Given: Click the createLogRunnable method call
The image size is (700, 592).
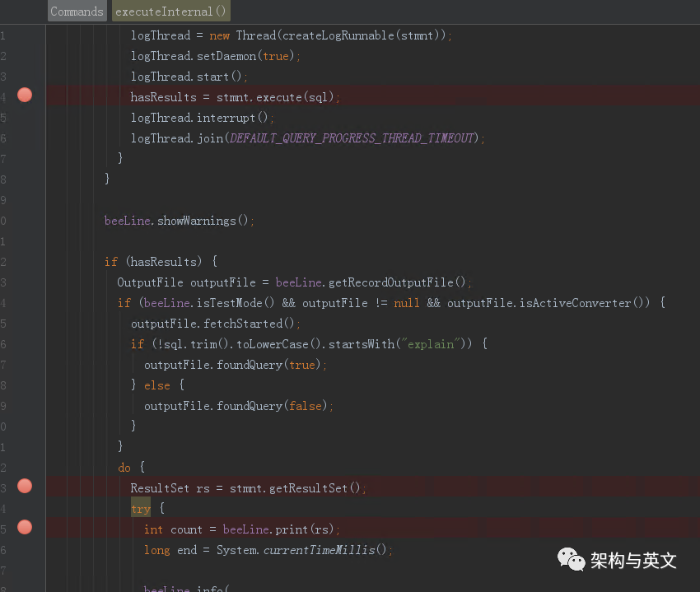Looking at the screenshot, I should point(338,35).
